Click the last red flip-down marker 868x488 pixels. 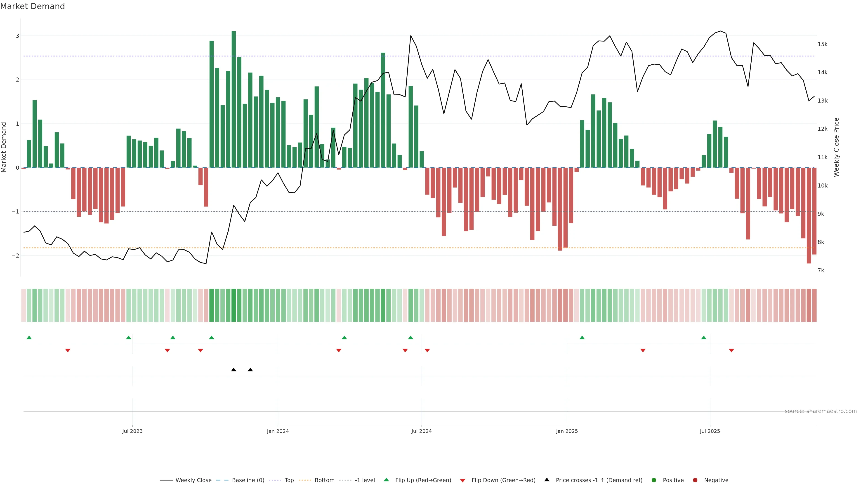pos(731,351)
